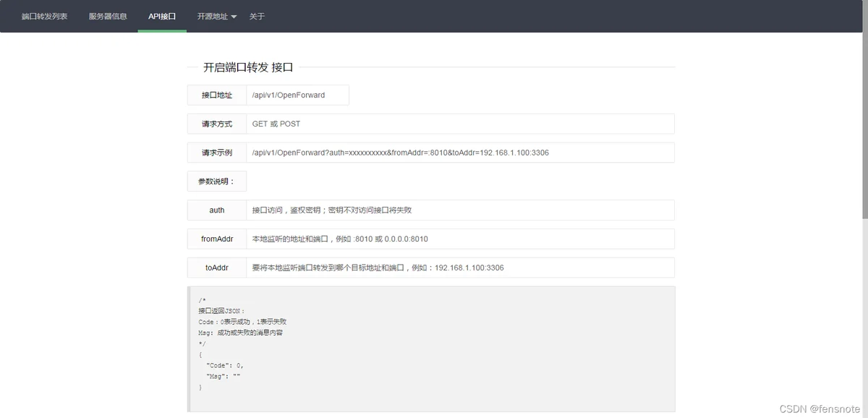
Task: Switch to the 服务器信息 tab
Action: (x=108, y=16)
